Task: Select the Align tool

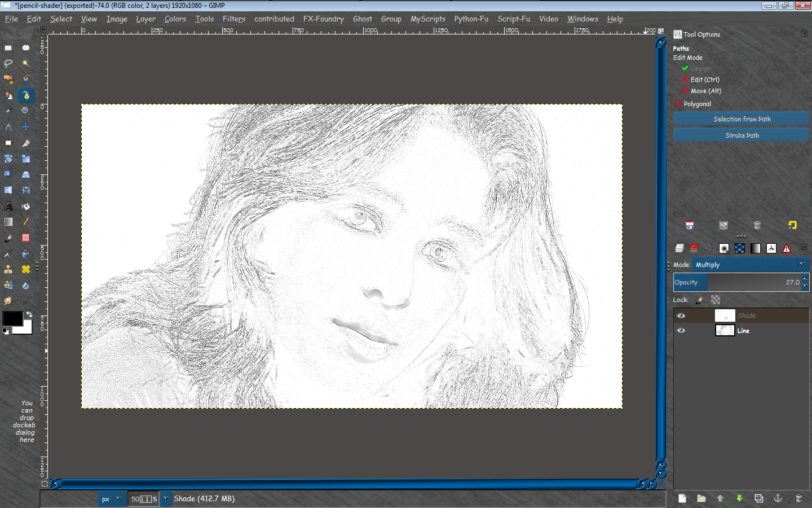Action: click(x=8, y=143)
